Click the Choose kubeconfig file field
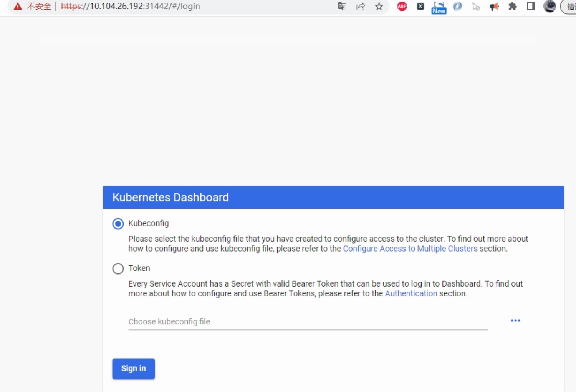 point(308,322)
